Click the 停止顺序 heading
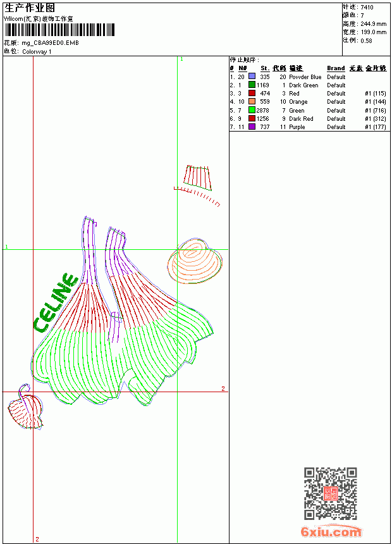The image size is (392, 544). [x=244, y=60]
